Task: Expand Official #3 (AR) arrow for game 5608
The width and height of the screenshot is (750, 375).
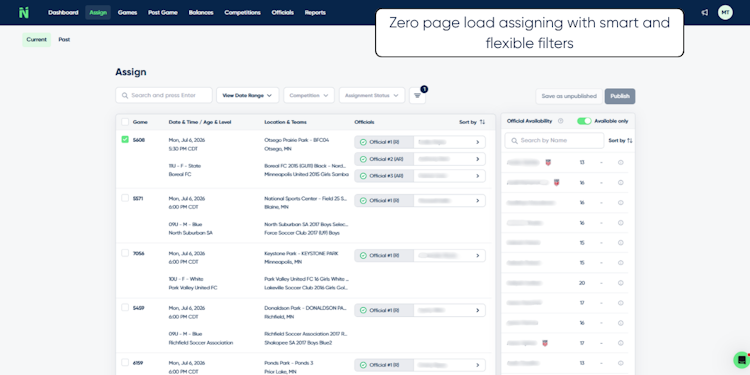Action: pyautogui.click(x=477, y=176)
